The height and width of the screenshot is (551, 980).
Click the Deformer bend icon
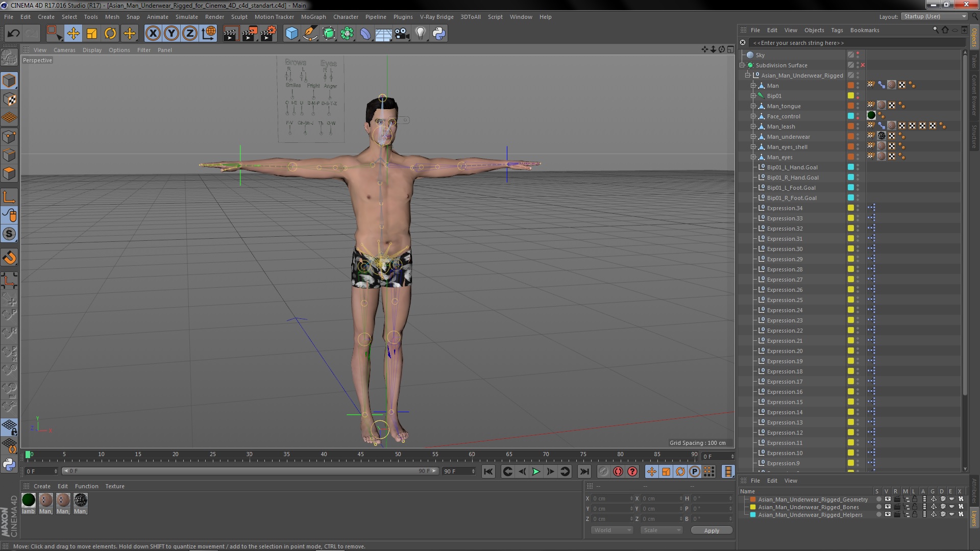365,34
